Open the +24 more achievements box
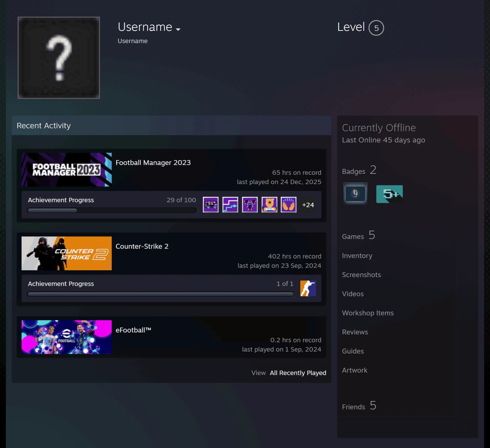Viewport: 490px width, 448px height. [308, 205]
